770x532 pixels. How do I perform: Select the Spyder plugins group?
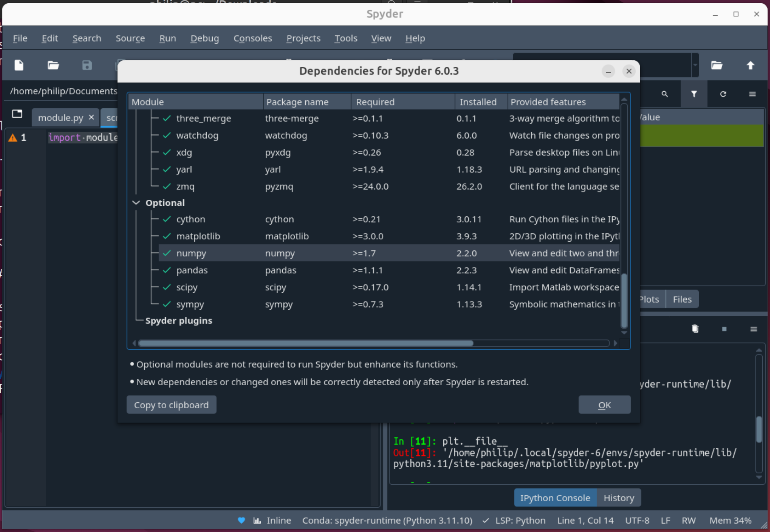pos(179,321)
